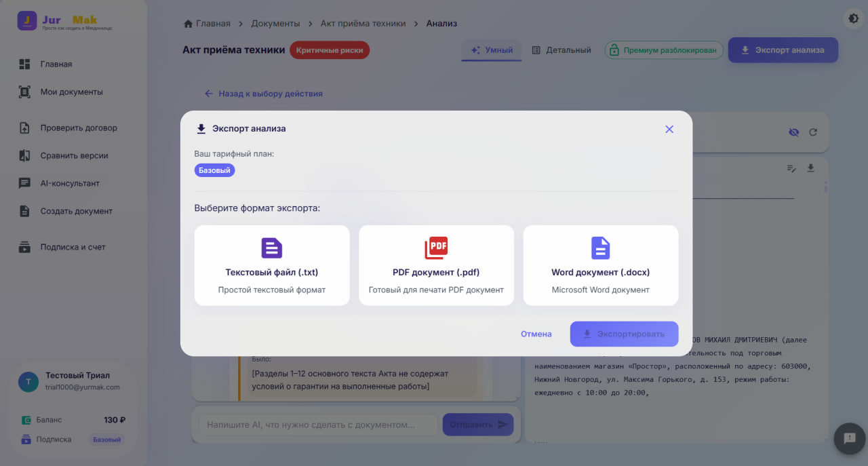868x466 pixels.
Task: Click the document download icon
Action: (810, 168)
